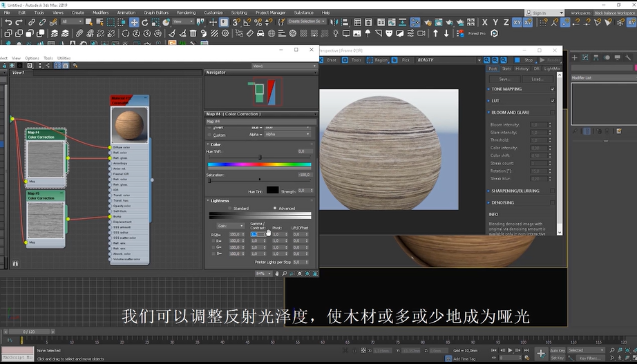Click the Forest Pro toolbar label

coord(477,34)
